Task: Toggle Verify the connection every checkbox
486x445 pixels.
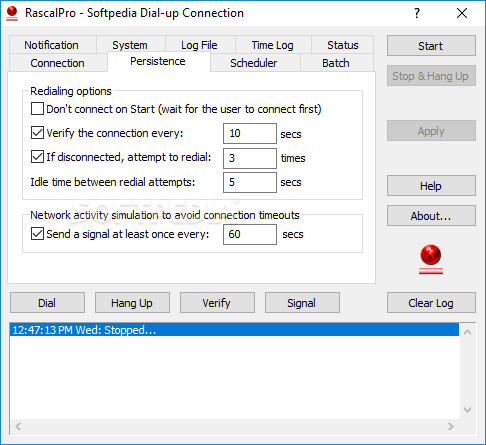Action: pos(37,133)
